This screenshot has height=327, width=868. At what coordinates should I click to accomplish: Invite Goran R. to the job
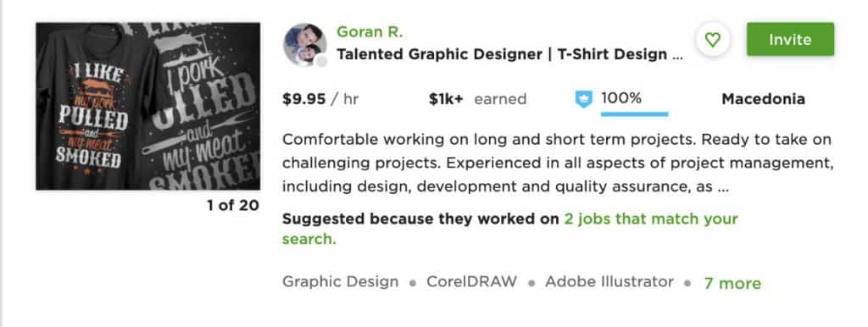pos(790,39)
